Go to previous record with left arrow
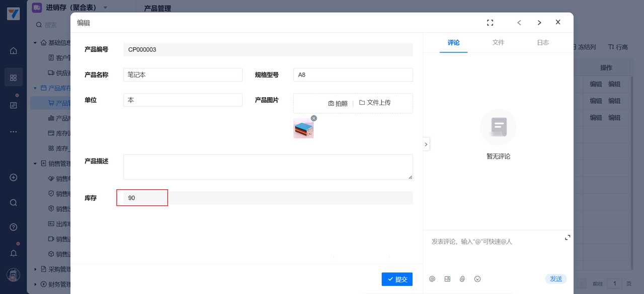The image size is (644, 294). pyautogui.click(x=519, y=23)
